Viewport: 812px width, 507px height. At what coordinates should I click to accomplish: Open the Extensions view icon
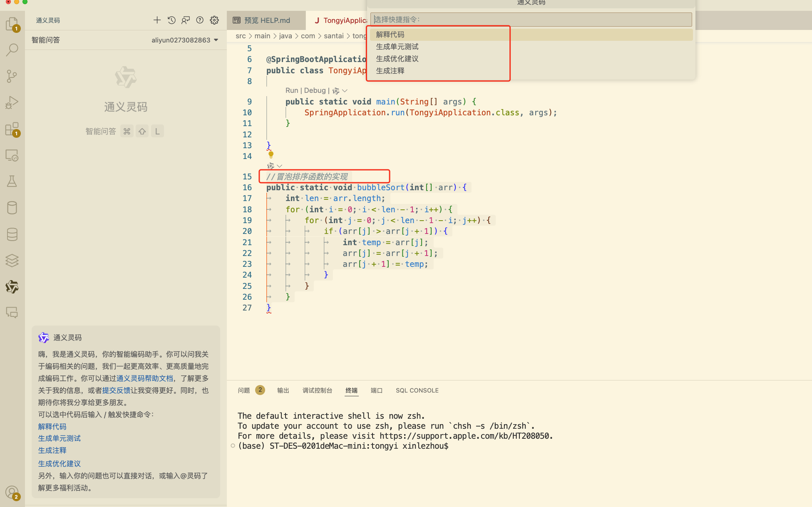[x=12, y=129]
